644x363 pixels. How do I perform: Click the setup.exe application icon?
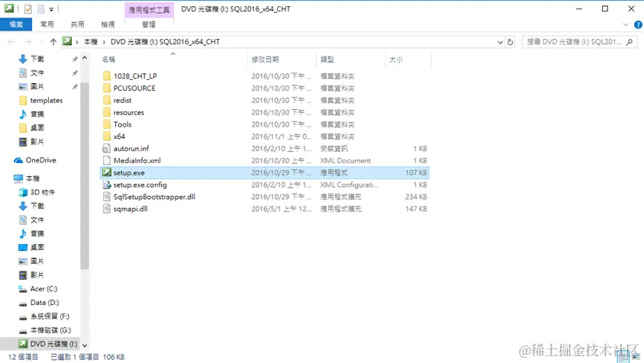pos(107,172)
